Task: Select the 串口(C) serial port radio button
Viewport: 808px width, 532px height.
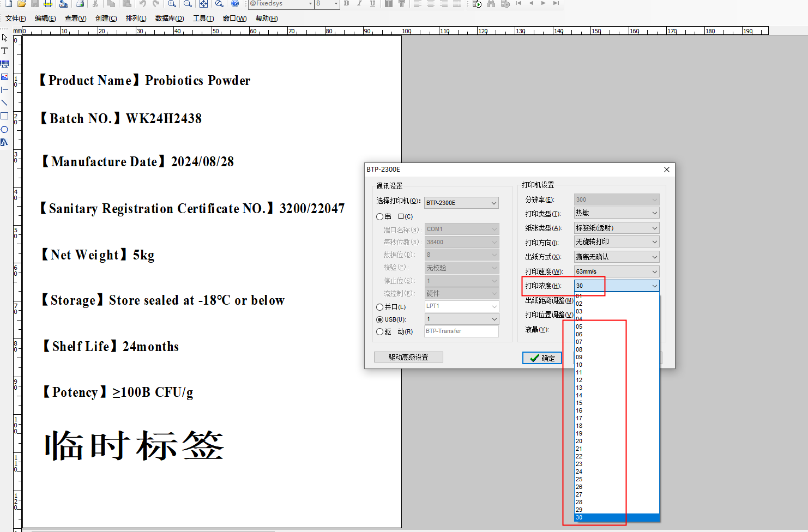Action: coord(380,216)
